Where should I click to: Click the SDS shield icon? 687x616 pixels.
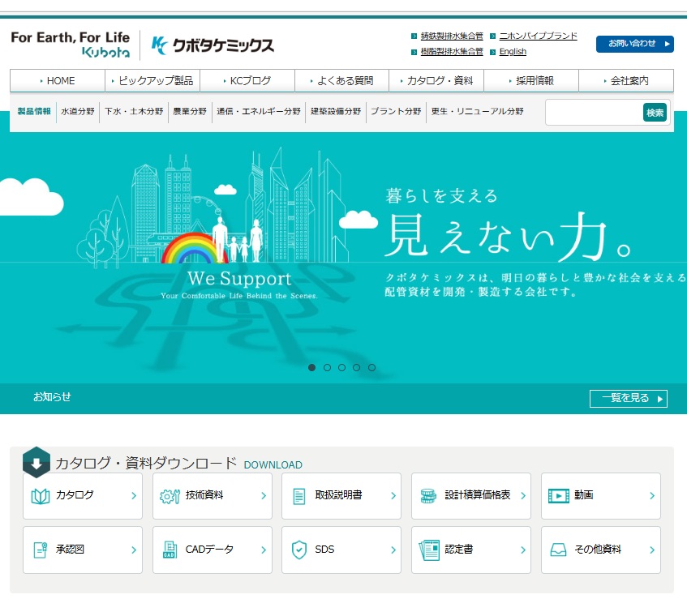pos(299,550)
